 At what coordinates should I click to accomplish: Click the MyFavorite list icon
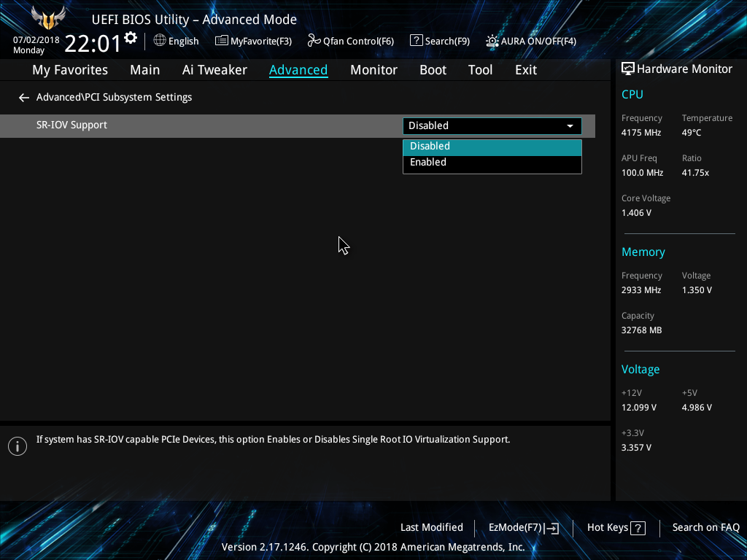[222, 41]
